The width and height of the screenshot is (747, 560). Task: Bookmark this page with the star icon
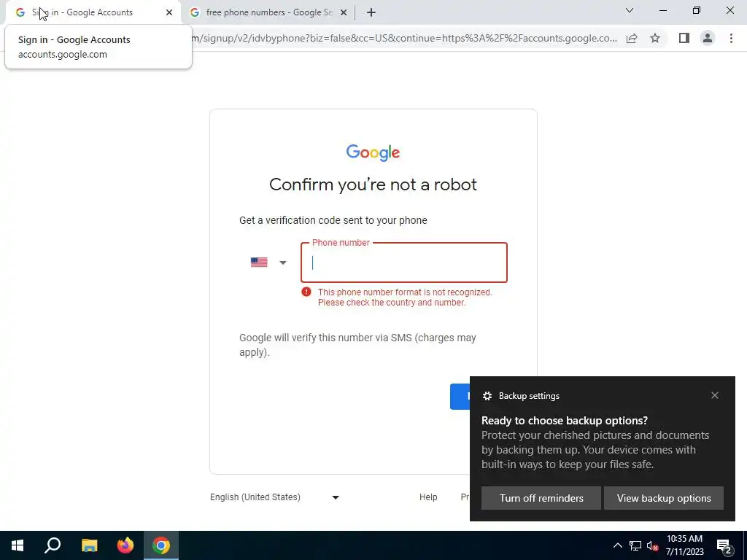[655, 38]
